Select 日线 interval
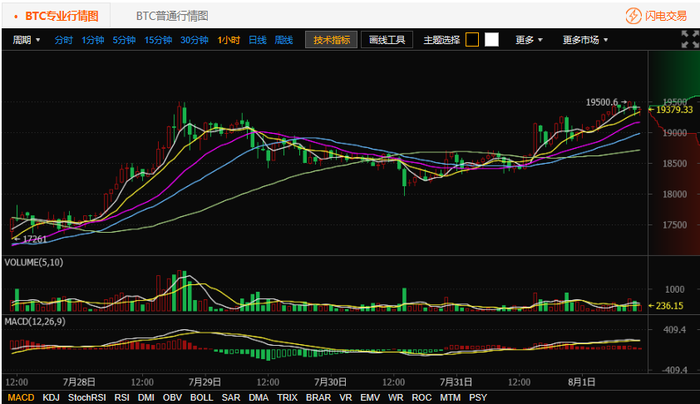Screen dimensions: 700x404 pos(257,40)
